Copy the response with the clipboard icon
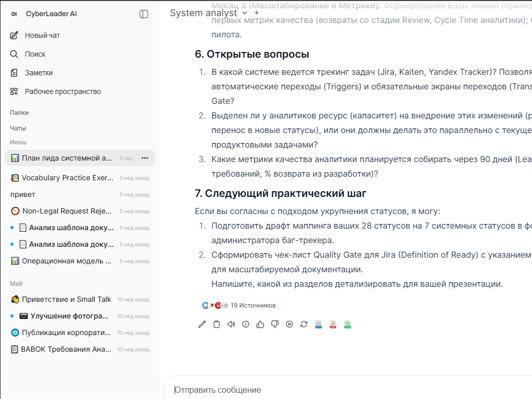 (217, 324)
